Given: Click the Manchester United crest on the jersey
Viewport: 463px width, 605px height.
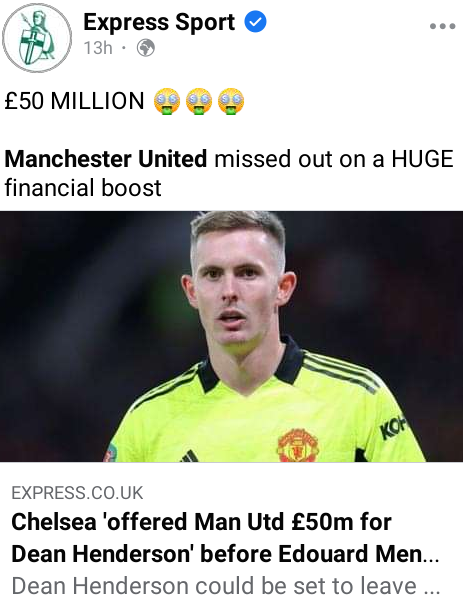Looking at the screenshot, I should (297, 445).
